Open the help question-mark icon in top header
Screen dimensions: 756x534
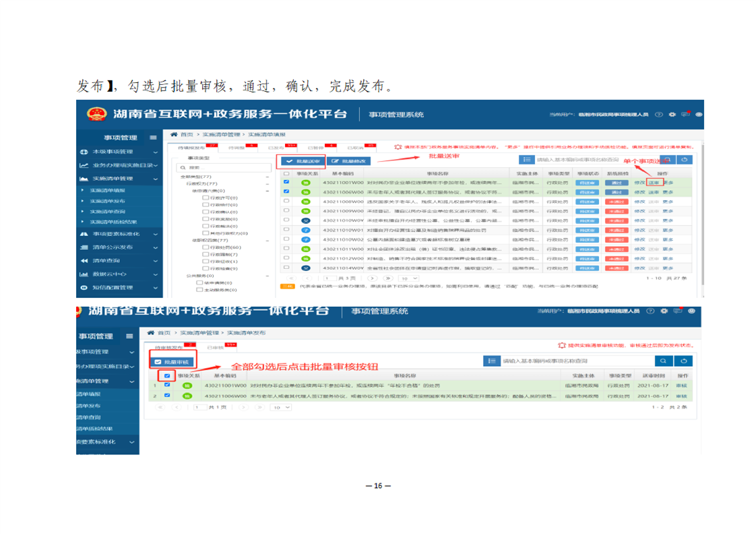coord(659,115)
